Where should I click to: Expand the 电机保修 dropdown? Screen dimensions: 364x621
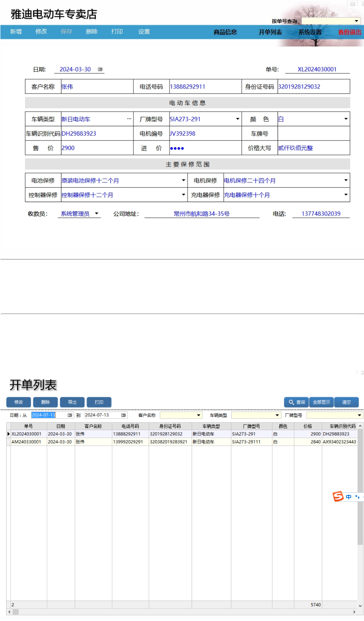pyautogui.click(x=346, y=180)
